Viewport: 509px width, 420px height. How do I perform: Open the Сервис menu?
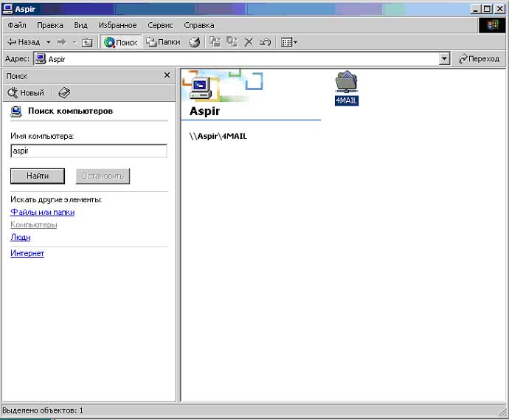(160, 25)
